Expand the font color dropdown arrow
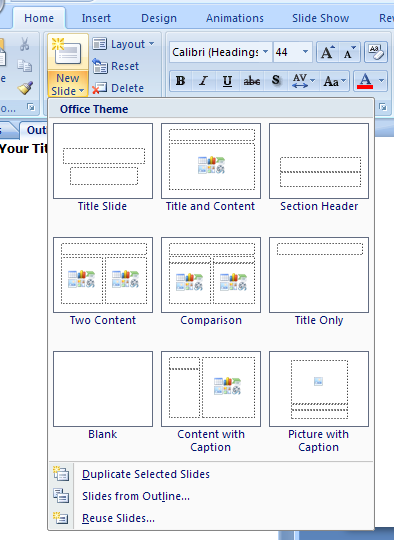Image resolution: width=394 pixels, height=540 pixels. click(381, 81)
